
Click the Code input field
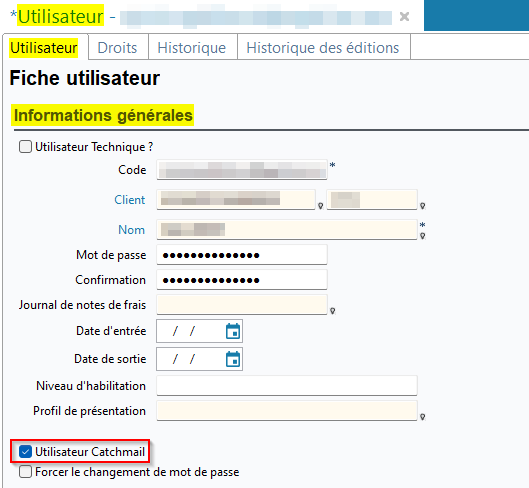click(x=242, y=169)
